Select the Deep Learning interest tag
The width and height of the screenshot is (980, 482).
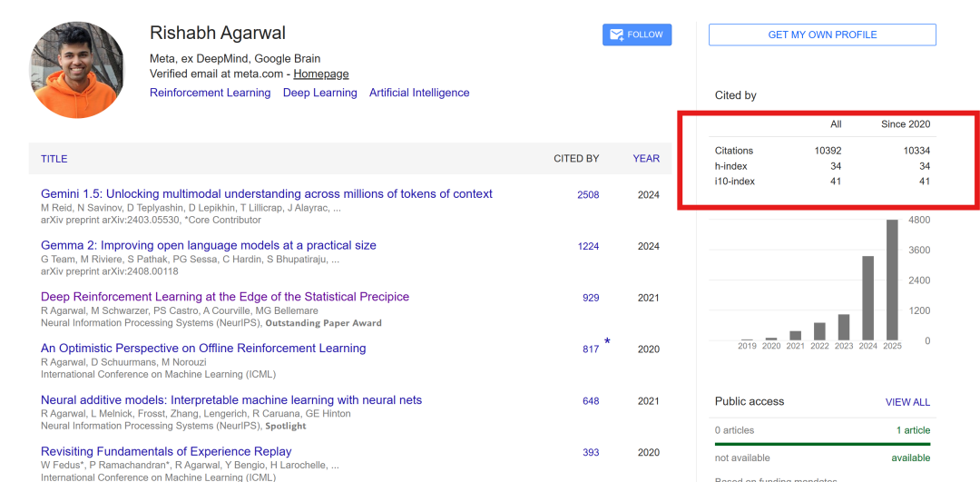[x=320, y=93]
